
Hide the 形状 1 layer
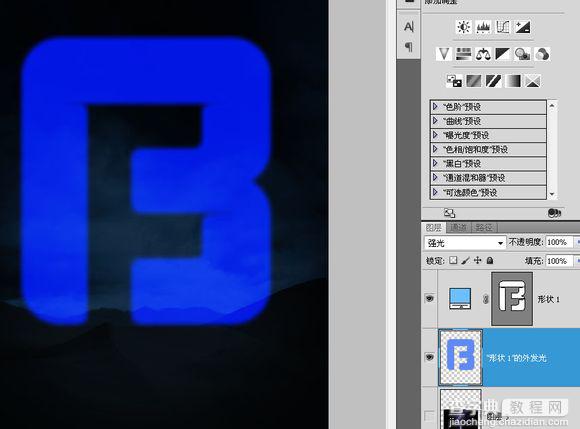[429, 298]
